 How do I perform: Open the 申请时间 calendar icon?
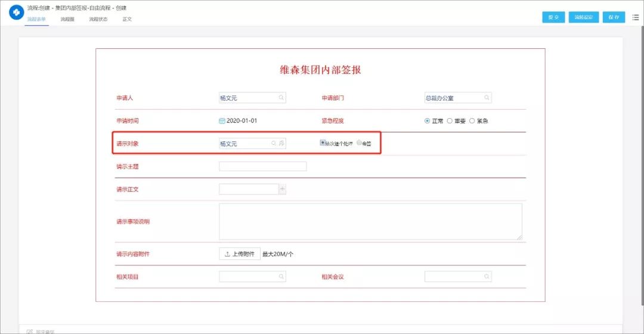click(x=222, y=121)
